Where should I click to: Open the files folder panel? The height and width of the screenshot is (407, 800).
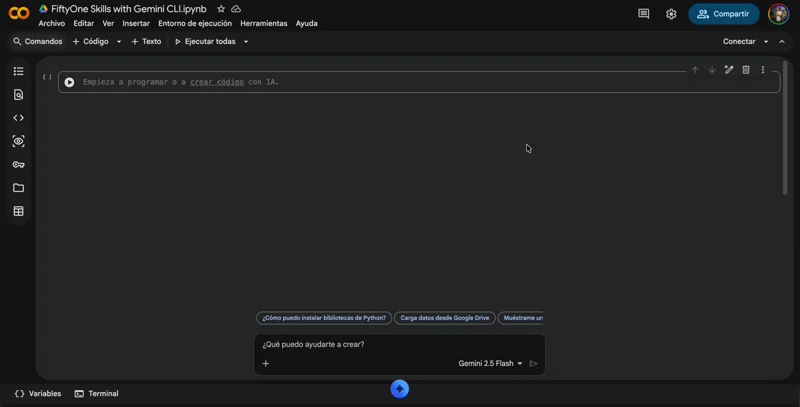coord(18,188)
